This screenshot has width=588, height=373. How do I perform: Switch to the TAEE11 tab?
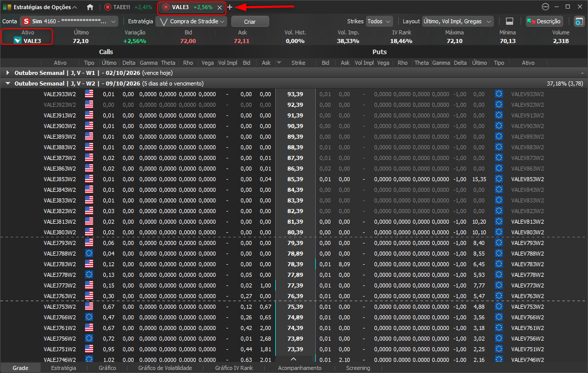[x=128, y=7]
